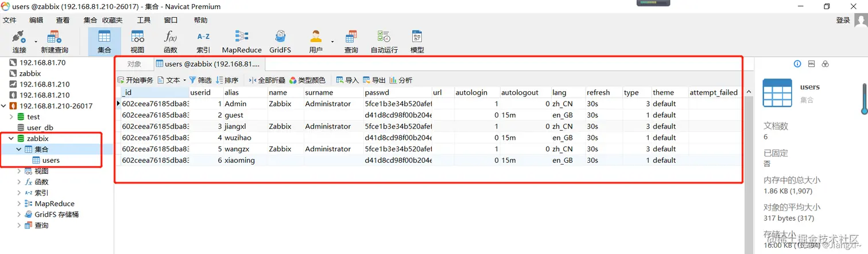Open the 收藏夹 (Favorites) menu
This screenshot has height=254, width=868.
113,20
